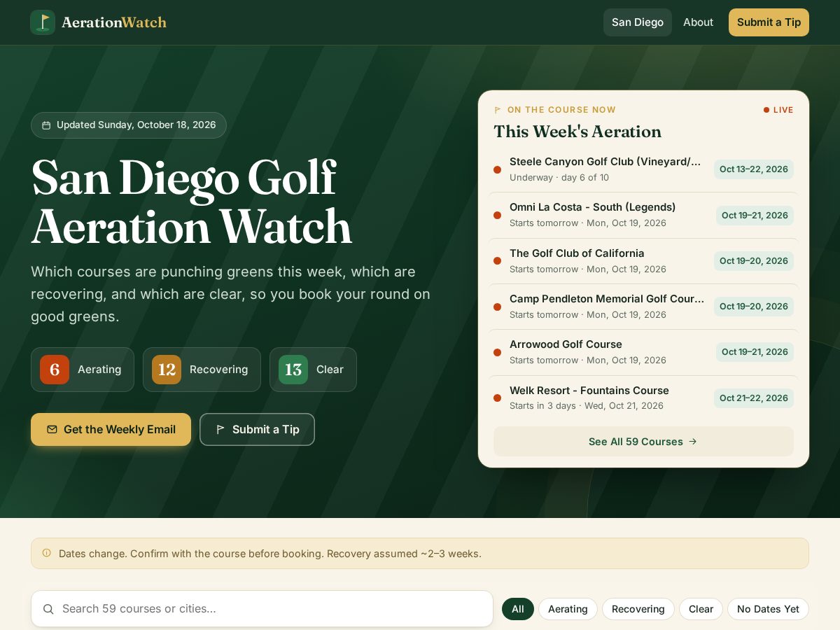Click the Golf Club of California Oct 19–20 badge
This screenshot has height=630, width=840.
754,260
